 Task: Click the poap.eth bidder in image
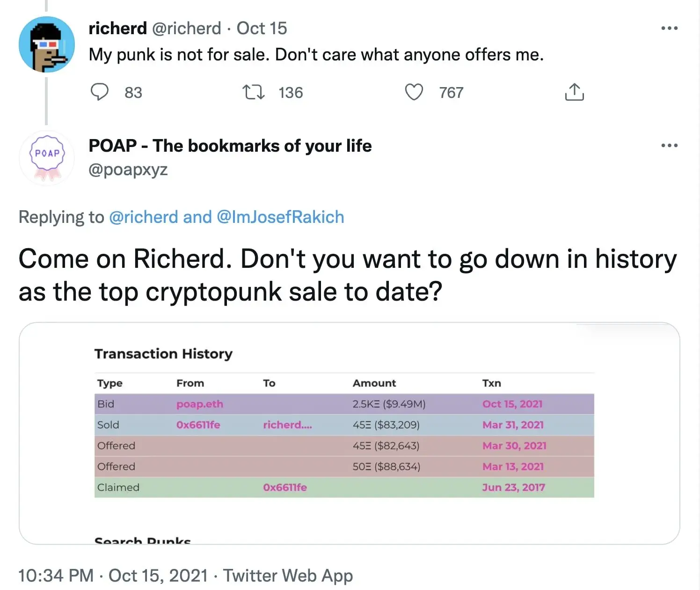(200, 404)
